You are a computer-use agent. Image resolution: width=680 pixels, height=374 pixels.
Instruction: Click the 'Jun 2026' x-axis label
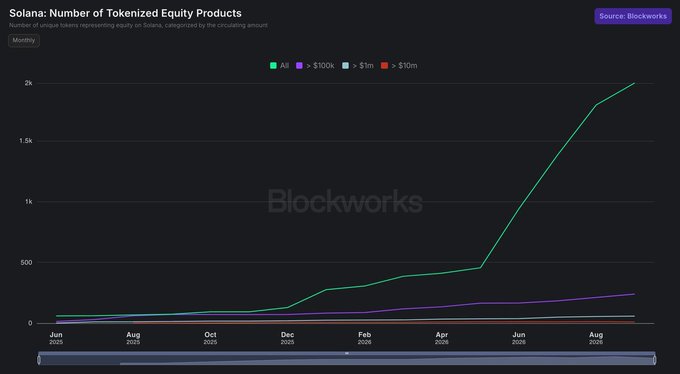519,338
